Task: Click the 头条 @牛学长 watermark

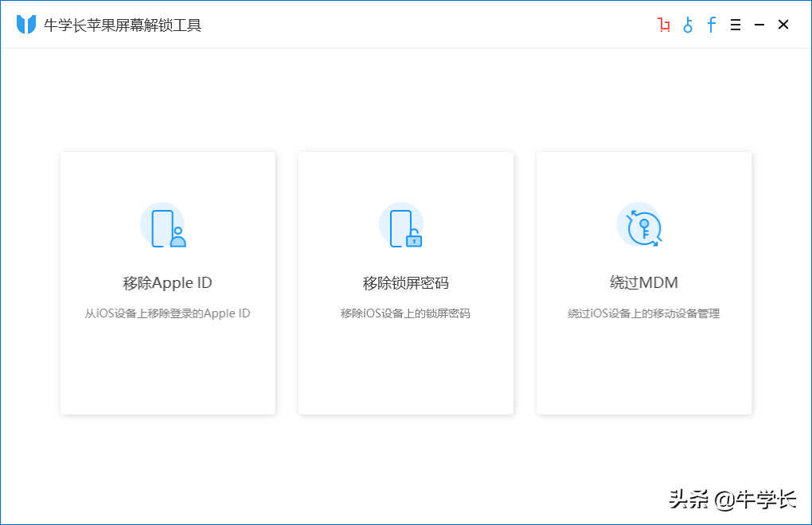Action: pyautogui.click(x=732, y=499)
